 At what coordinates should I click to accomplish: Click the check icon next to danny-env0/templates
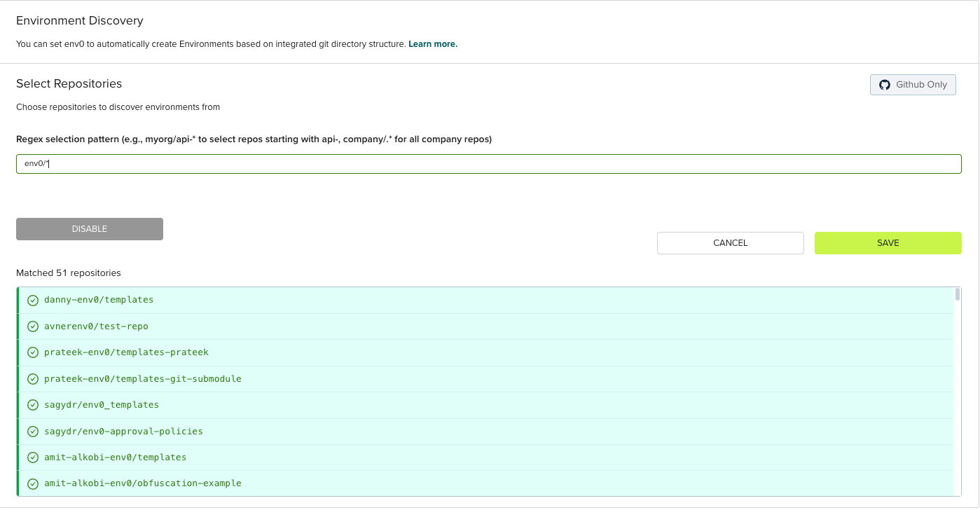[x=32, y=300]
